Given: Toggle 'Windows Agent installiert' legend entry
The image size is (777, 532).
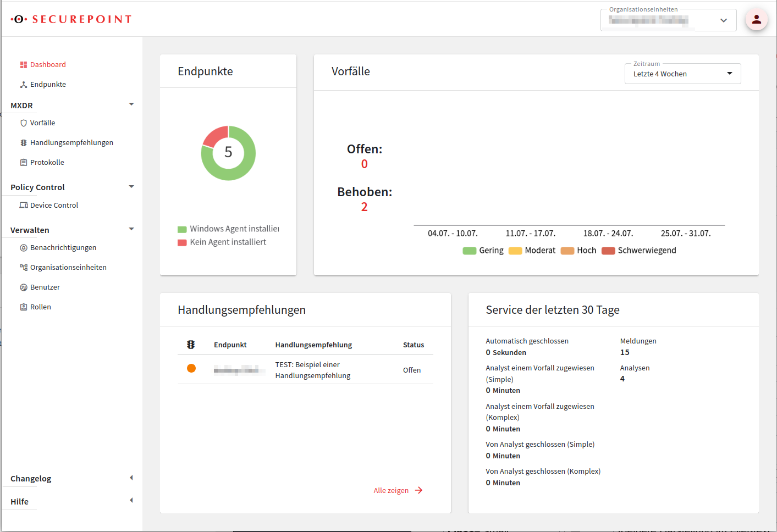Looking at the screenshot, I should coord(228,229).
